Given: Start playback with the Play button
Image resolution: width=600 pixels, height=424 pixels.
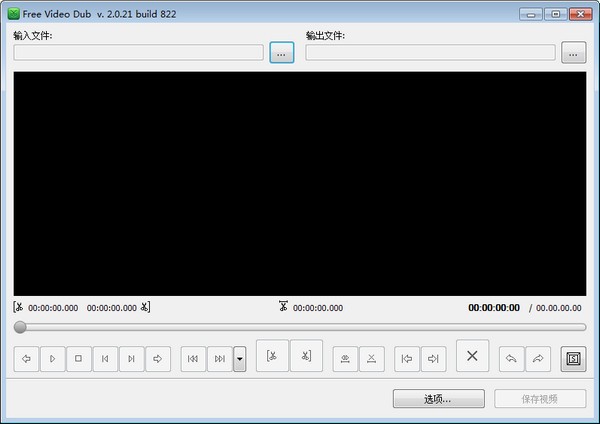Looking at the screenshot, I should 52,359.
